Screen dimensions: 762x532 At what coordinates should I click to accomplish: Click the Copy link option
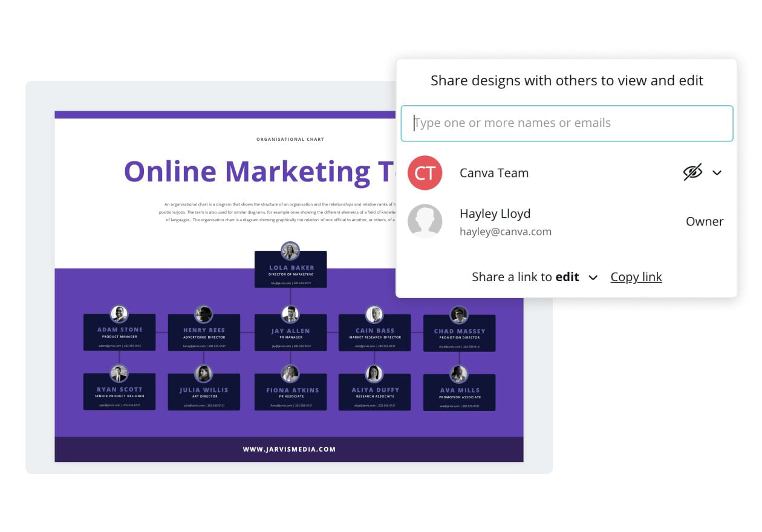click(x=636, y=277)
